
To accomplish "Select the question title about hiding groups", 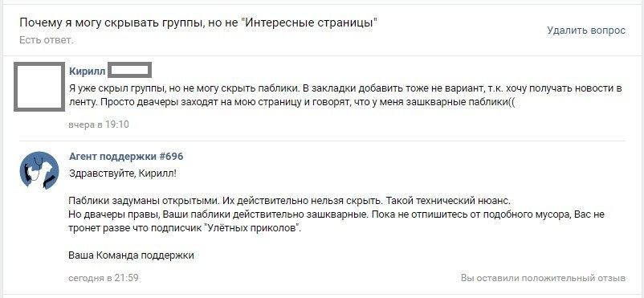I will point(198,22).
